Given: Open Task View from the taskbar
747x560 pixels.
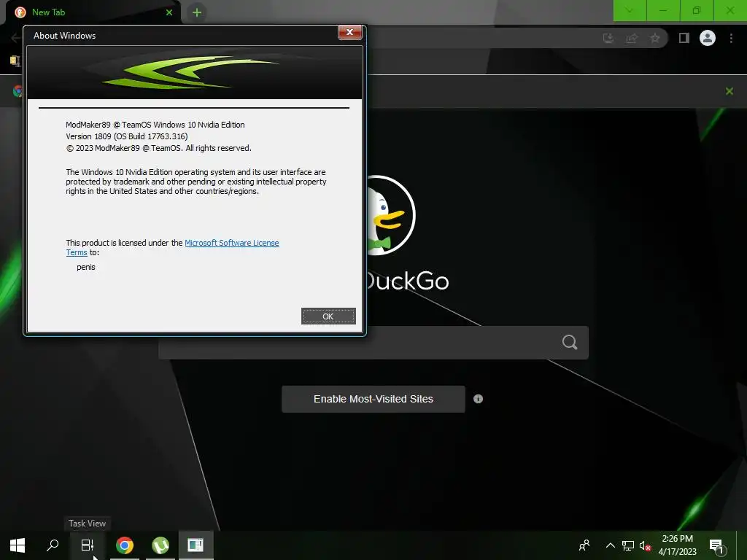Looking at the screenshot, I should 88,545.
